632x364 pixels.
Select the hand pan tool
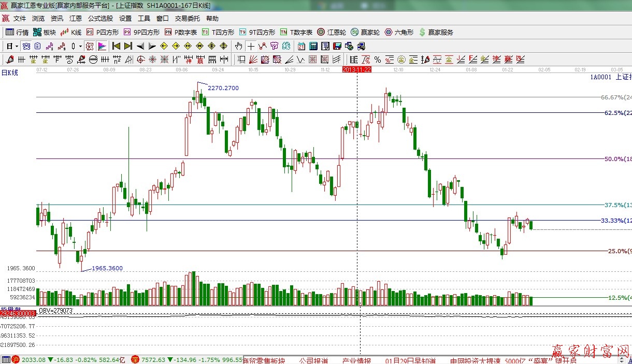pyautogui.click(x=238, y=46)
